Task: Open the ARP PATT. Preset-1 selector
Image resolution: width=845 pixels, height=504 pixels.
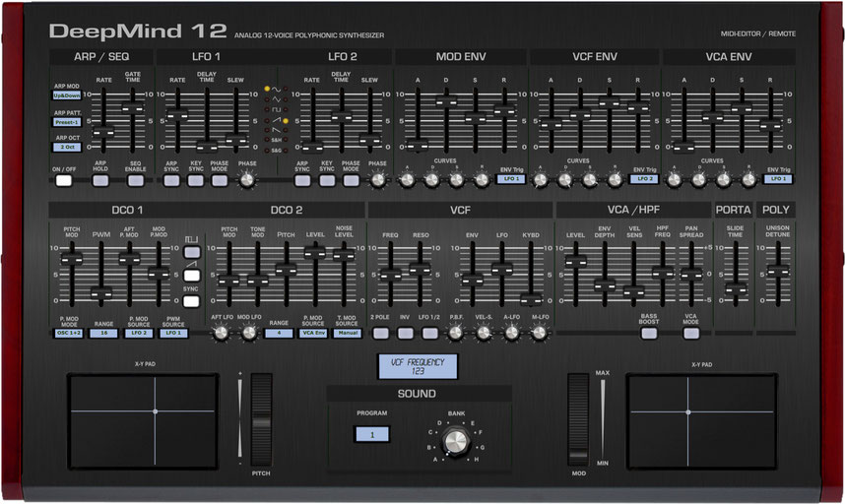Action: click(67, 122)
